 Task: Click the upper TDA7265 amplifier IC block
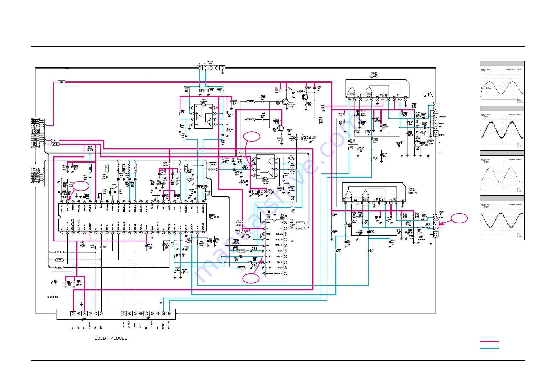click(377, 89)
